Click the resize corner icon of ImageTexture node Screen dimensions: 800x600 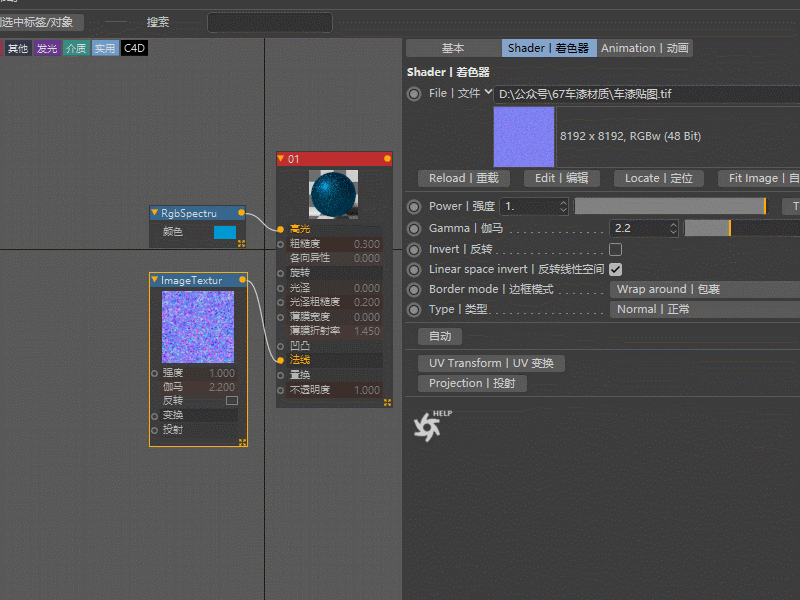242,442
